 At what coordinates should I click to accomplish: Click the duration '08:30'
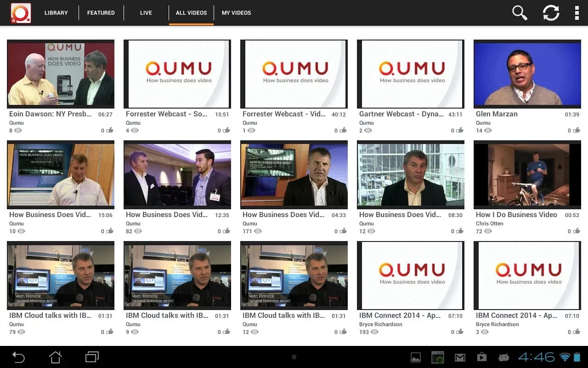(455, 215)
